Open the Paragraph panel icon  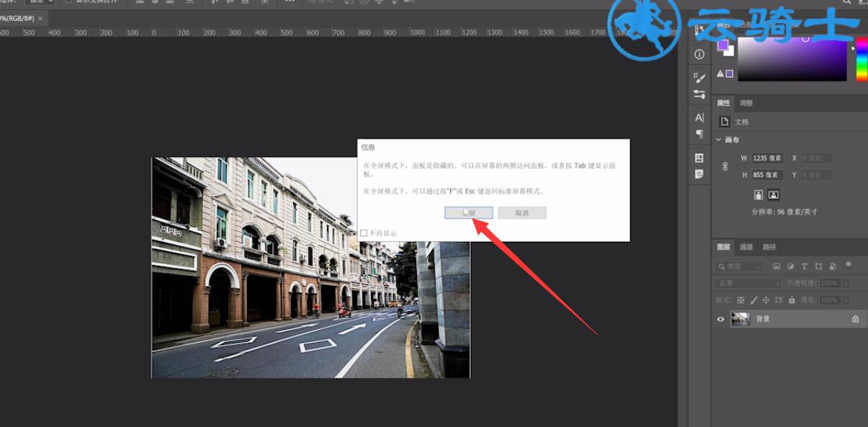point(699,134)
